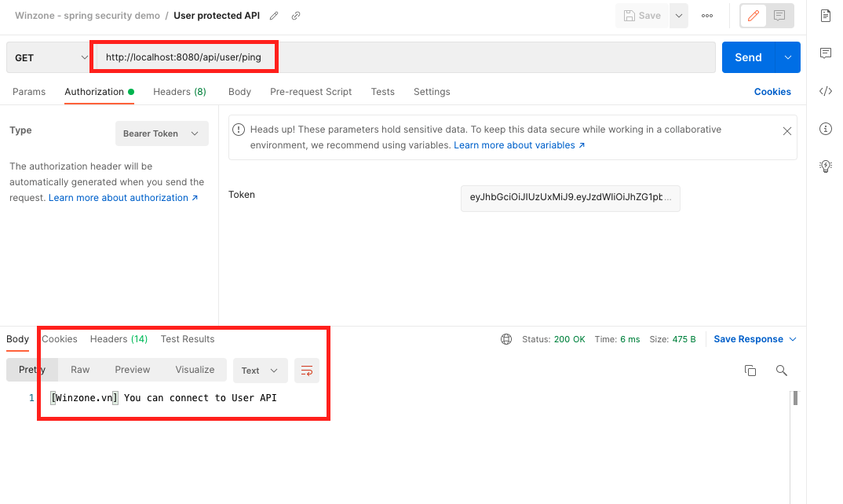The height and width of the screenshot is (504, 843).
Task: Click the globe network icon near Status
Action: point(506,339)
